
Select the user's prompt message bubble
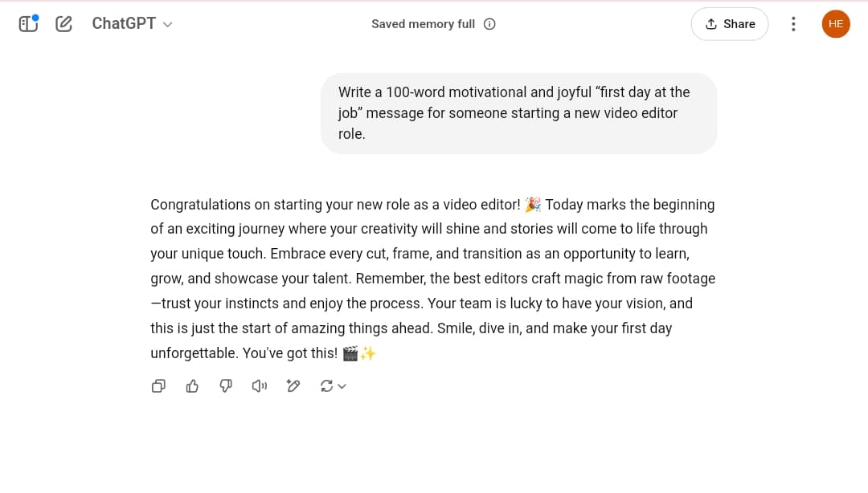pyautogui.click(x=518, y=113)
